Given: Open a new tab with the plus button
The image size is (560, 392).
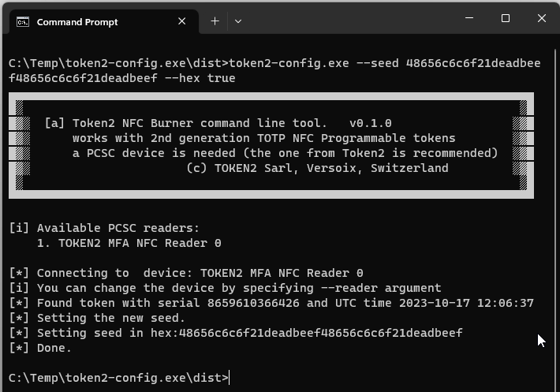Looking at the screenshot, I should pos(215,21).
